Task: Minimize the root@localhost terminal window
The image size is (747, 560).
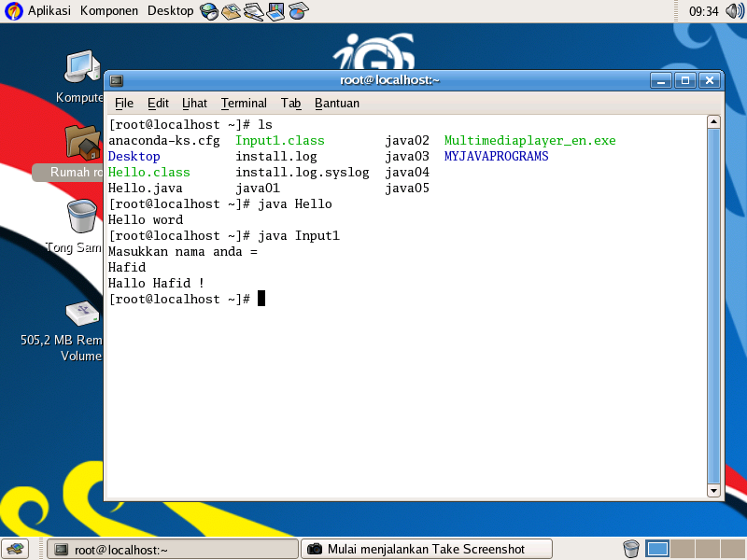Action: pyautogui.click(x=661, y=80)
